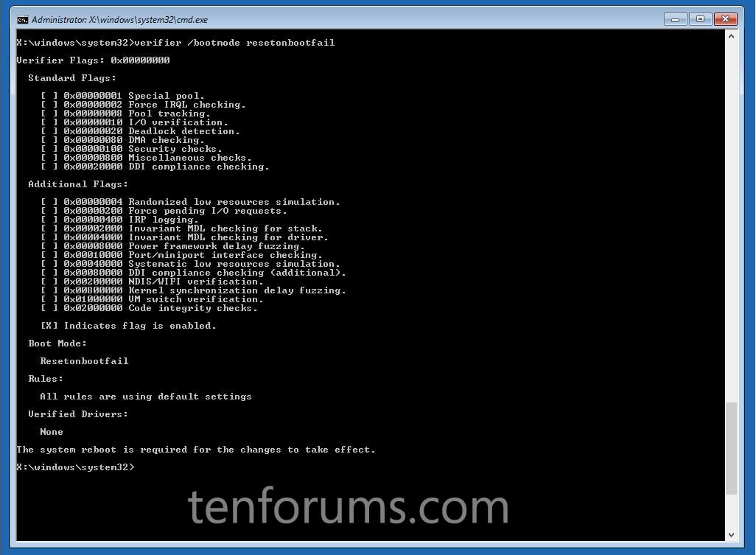Click the Force IRQL checking line
This screenshot has width=756, height=555.
click(x=155, y=105)
